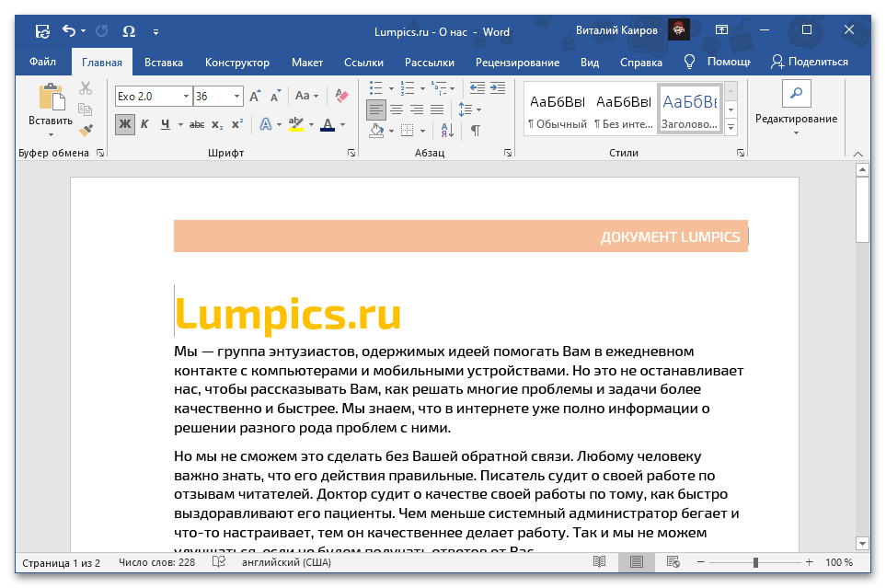Click the Поделиться share button
The width and height of the screenshot is (886, 588).
point(810,62)
